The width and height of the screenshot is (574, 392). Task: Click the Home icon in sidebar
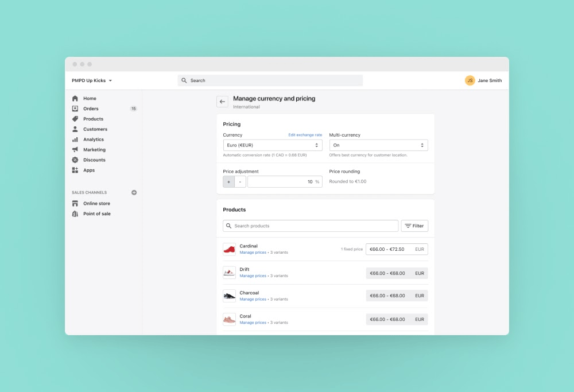pos(75,99)
